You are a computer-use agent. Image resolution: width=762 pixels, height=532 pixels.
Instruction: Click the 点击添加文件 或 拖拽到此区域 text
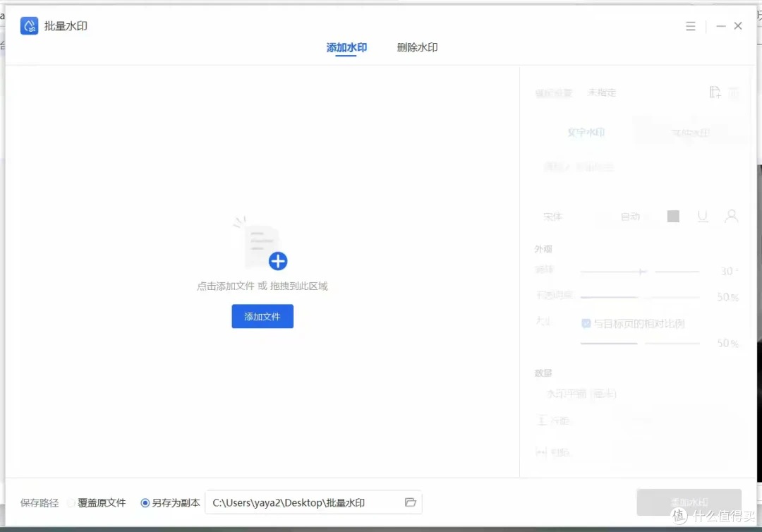(x=262, y=286)
